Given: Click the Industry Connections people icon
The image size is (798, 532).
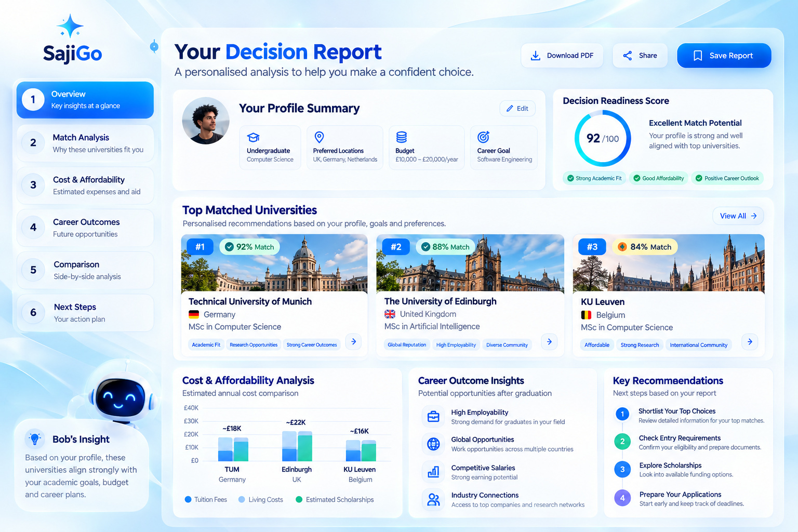Looking at the screenshot, I should pos(433,500).
